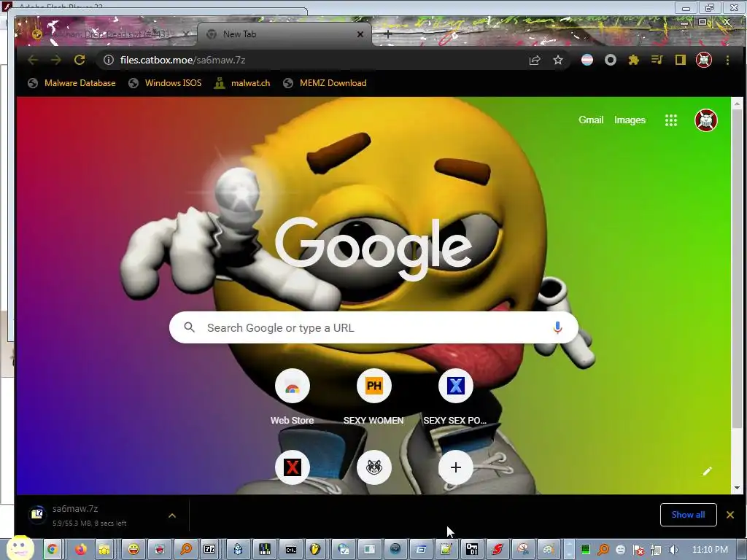Open the Action Center flag icon
Screen dimensions: 747x560
coord(638,550)
